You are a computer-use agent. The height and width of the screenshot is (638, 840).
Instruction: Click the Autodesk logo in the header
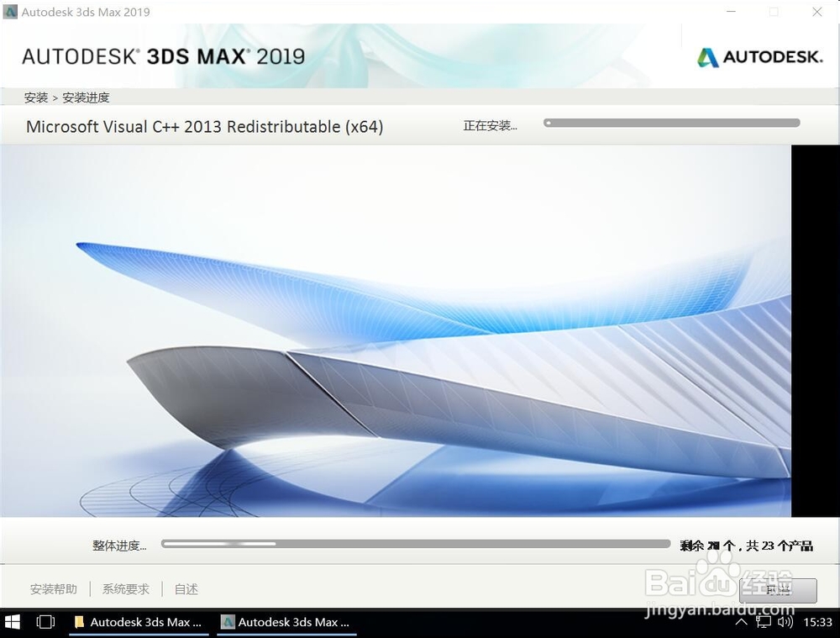759,57
